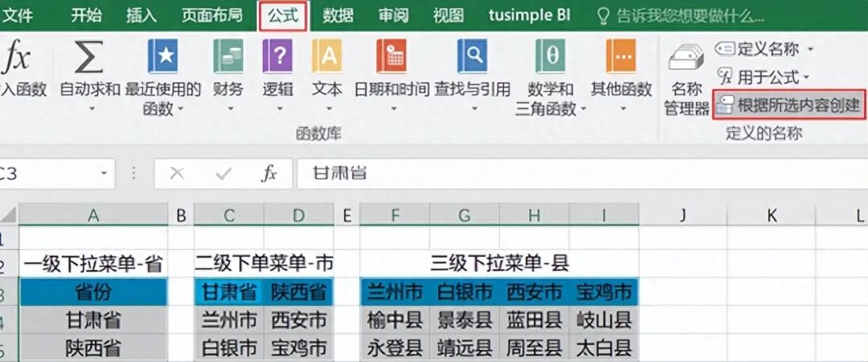Viewport: 868px width, 362px height.
Task: Open the Name Box dropdown arrow
Action: [x=104, y=174]
